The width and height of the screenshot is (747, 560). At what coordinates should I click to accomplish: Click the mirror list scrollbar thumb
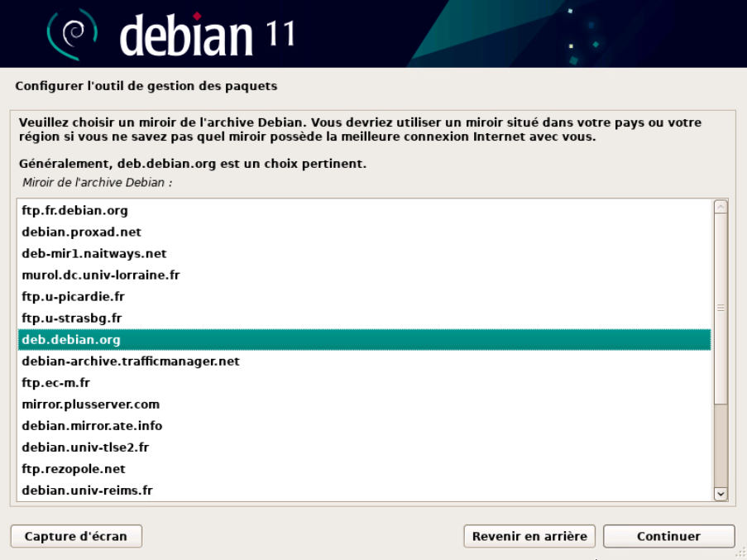tap(720, 308)
